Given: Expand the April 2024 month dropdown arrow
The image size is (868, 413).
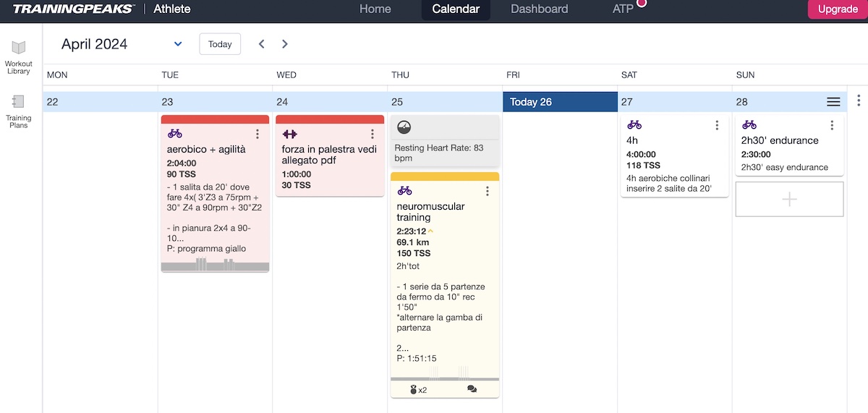Looking at the screenshot, I should click(178, 44).
